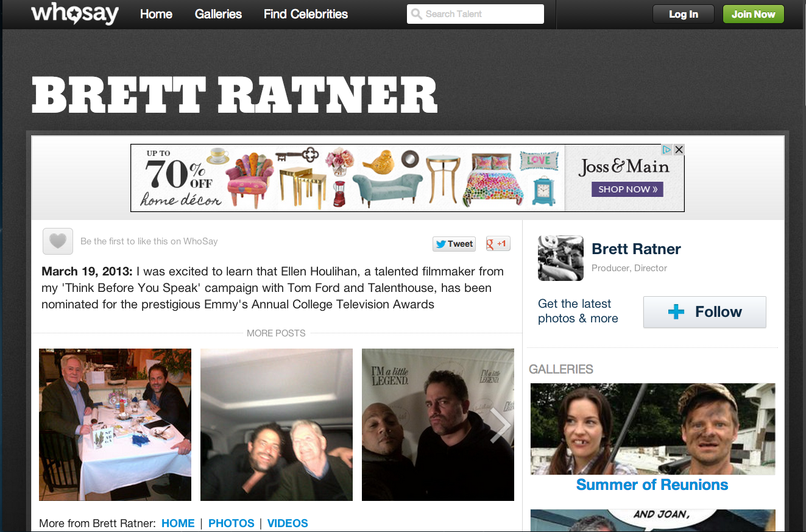Open the Summer of Reunions gallery image
The image size is (806, 532).
[652, 429]
